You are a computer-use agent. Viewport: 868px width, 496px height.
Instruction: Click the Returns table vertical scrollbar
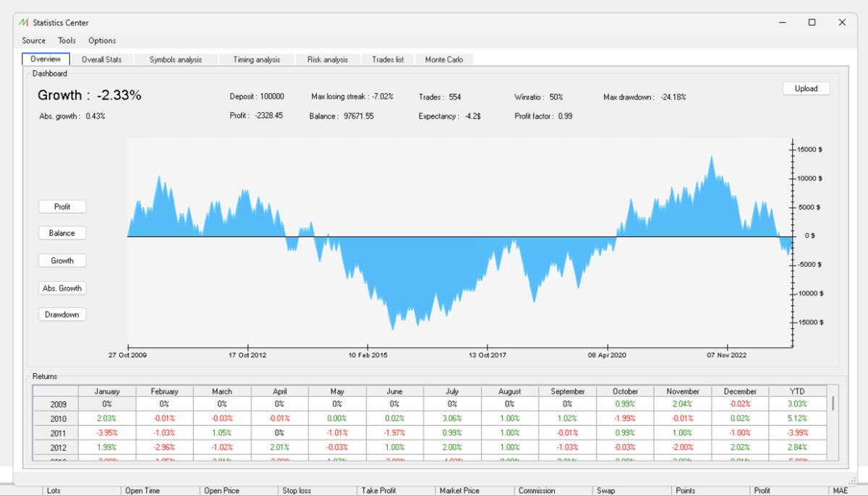833,403
